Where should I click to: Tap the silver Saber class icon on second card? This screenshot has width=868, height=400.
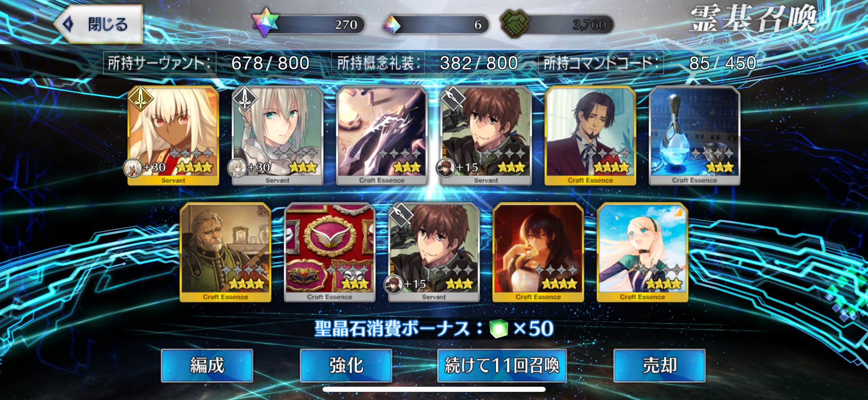coord(245,98)
